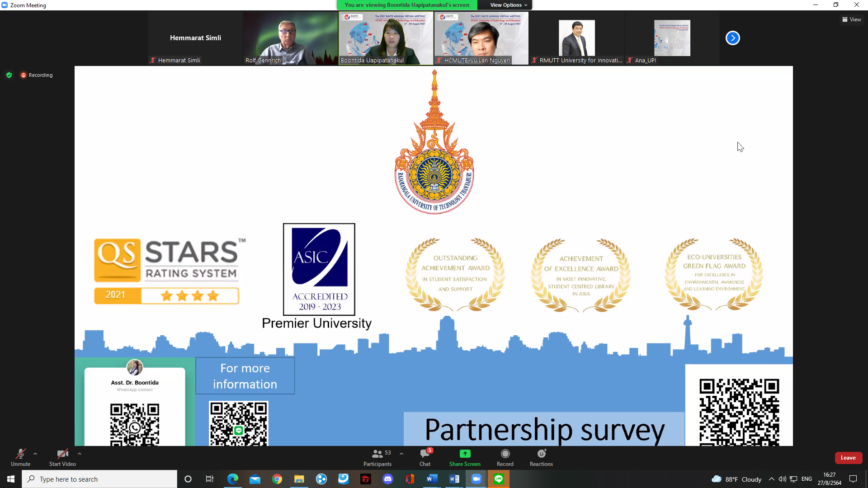Click the Recording indicator

pos(37,75)
